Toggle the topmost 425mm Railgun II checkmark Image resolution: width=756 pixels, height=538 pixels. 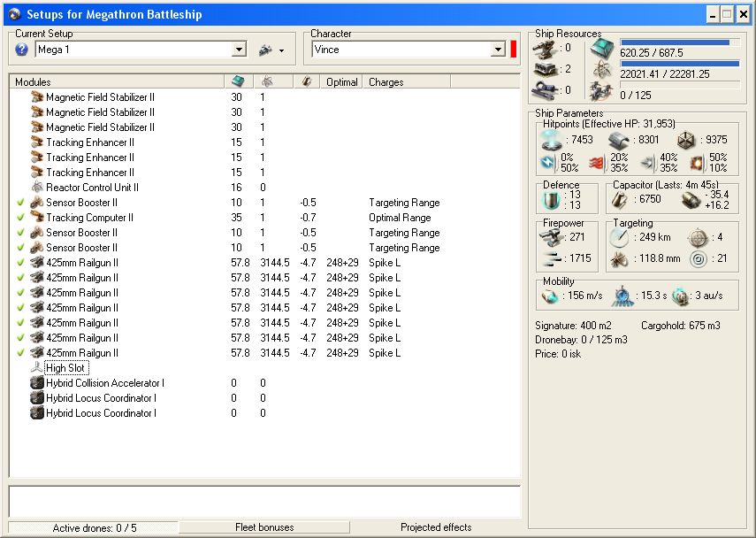[x=20, y=263]
